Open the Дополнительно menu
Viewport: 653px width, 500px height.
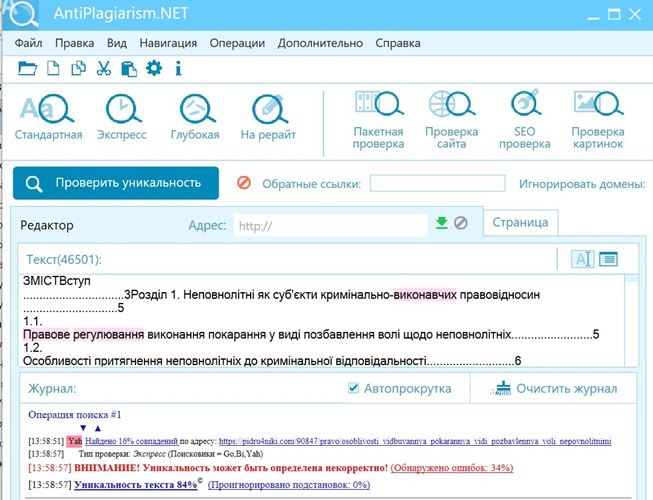pyautogui.click(x=320, y=43)
